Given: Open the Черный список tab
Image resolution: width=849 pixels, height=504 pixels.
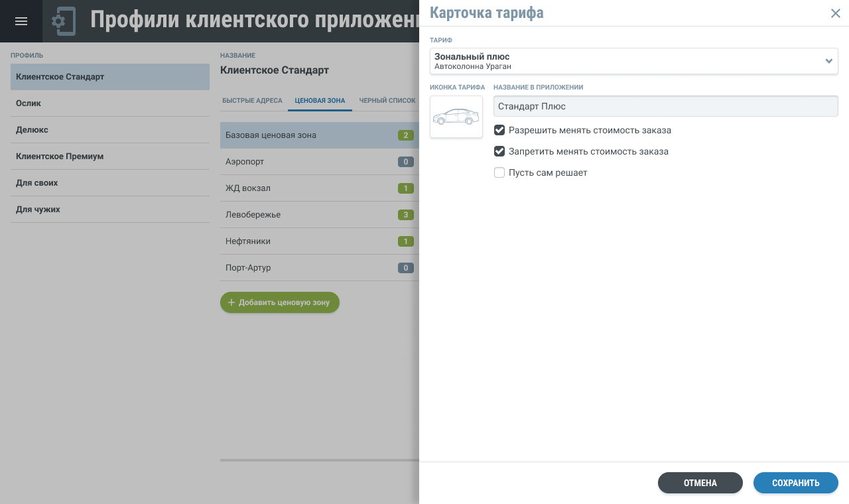Looking at the screenshot, I should tap(387, 101).
